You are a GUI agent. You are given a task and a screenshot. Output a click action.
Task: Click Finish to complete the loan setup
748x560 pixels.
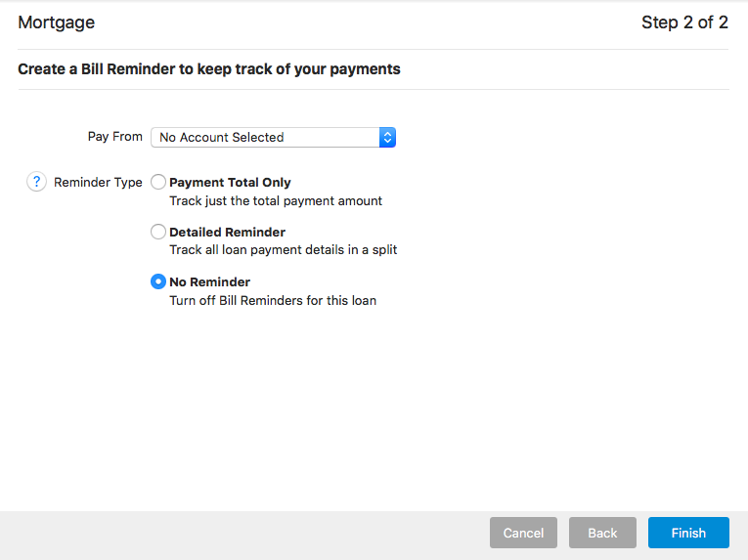coord(688,533)
